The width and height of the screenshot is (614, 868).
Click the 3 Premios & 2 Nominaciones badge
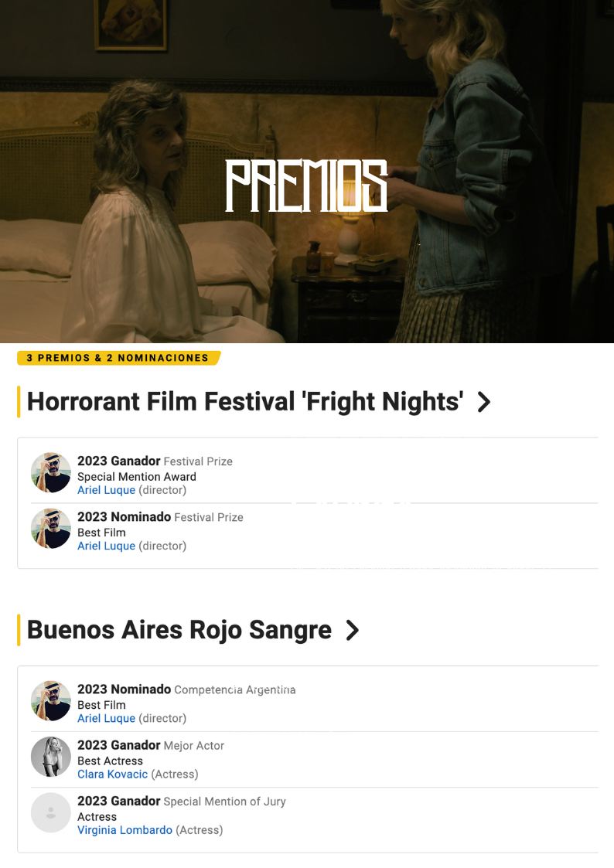click(x=118, y=358)
